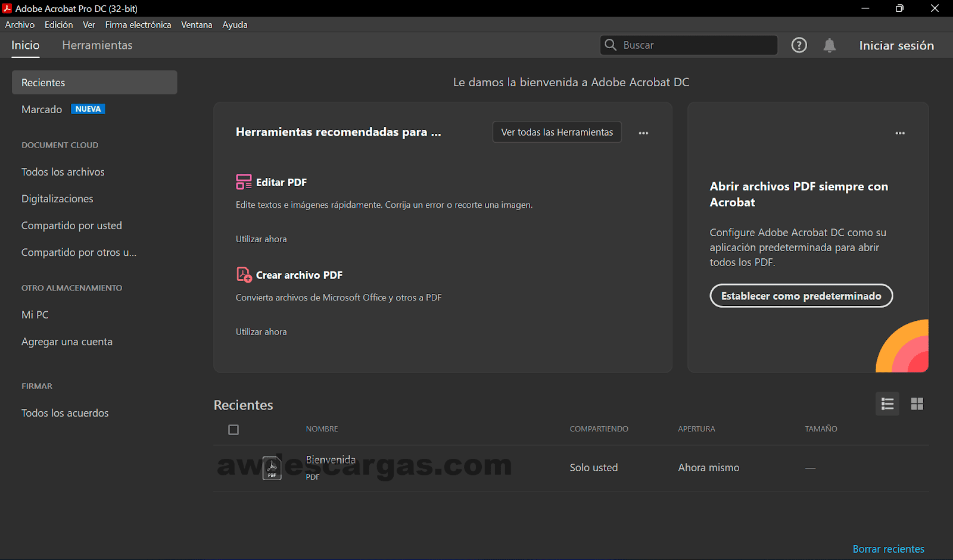Open the Ventana menu
The height and width of the screenshot is (560, 953).
coord(197,24)
